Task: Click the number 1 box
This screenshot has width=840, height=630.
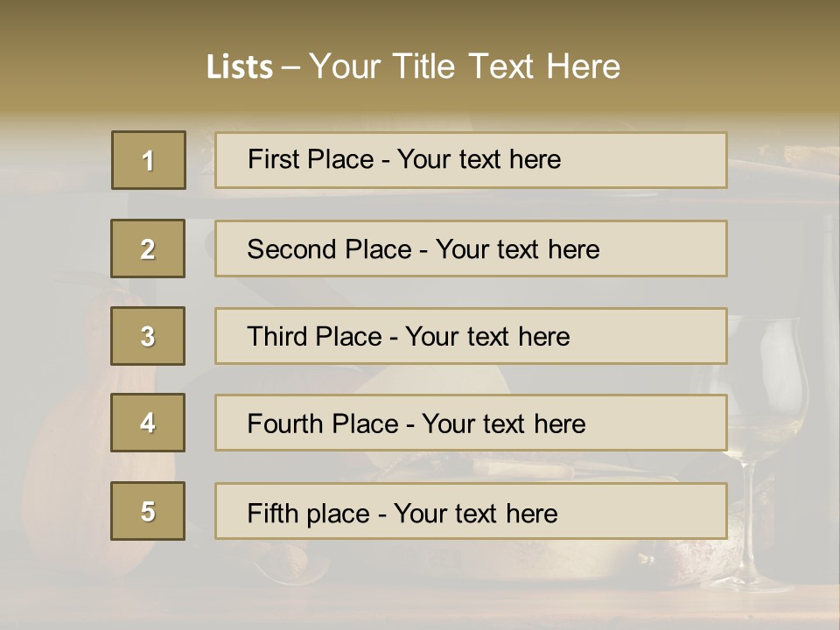Action: pyautogui.click(x=149, y=160)
